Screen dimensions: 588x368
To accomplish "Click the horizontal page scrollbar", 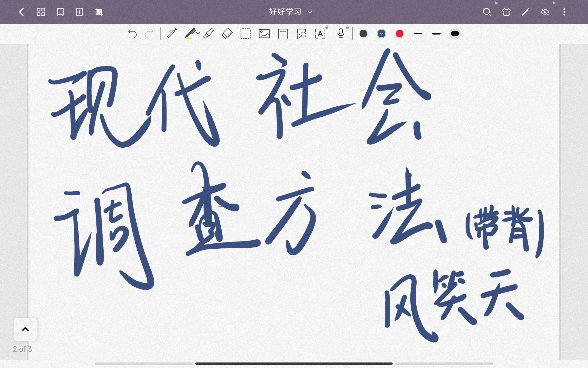I will (x=294, y=364).
